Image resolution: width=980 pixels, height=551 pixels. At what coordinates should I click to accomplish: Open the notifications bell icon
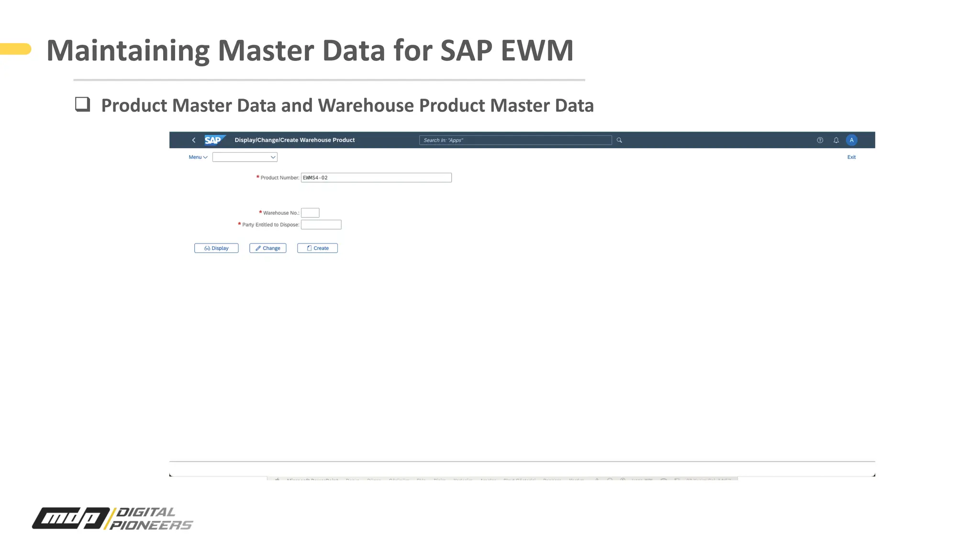[x=836, y=140]
